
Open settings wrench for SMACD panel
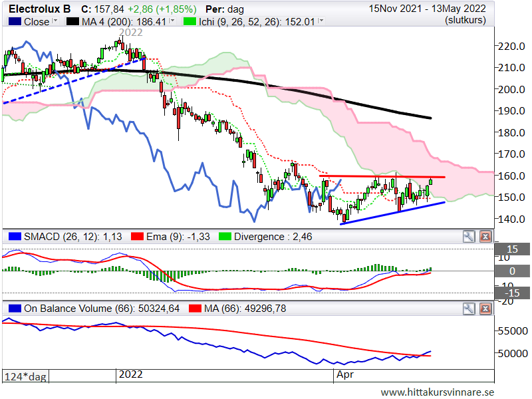(x=469, y=237)
